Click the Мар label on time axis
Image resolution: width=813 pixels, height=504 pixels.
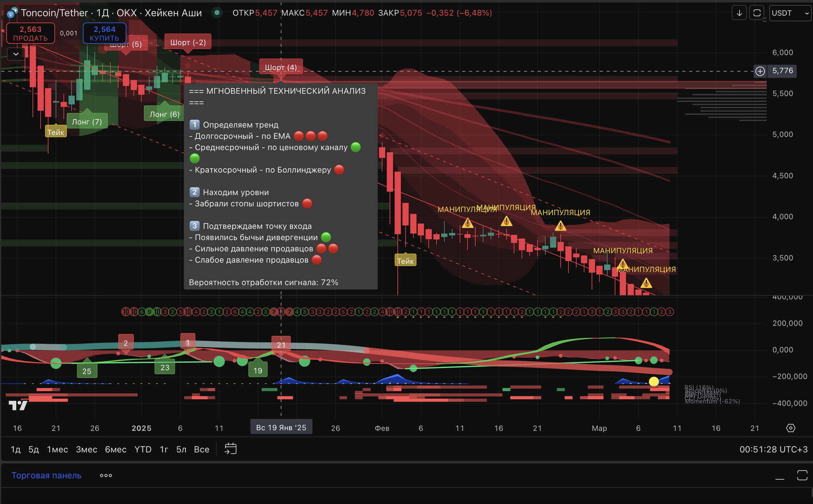(x=599, y=428)
